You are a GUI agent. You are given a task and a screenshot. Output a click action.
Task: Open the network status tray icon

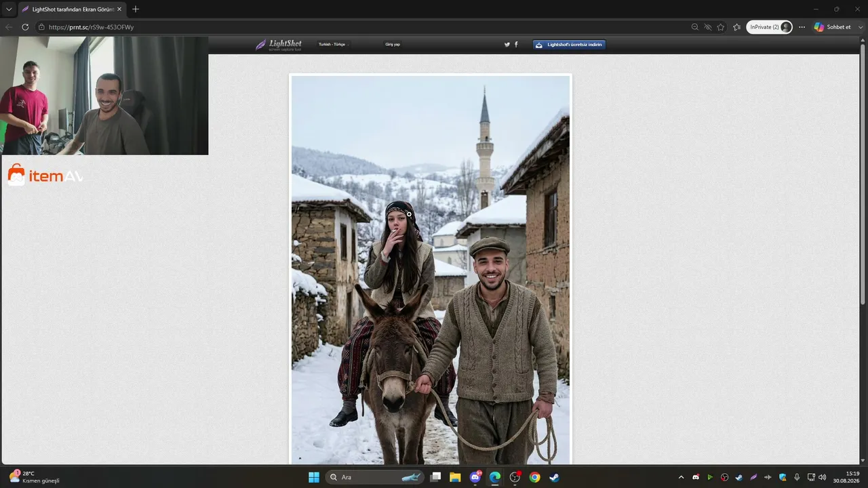[811, 477]
